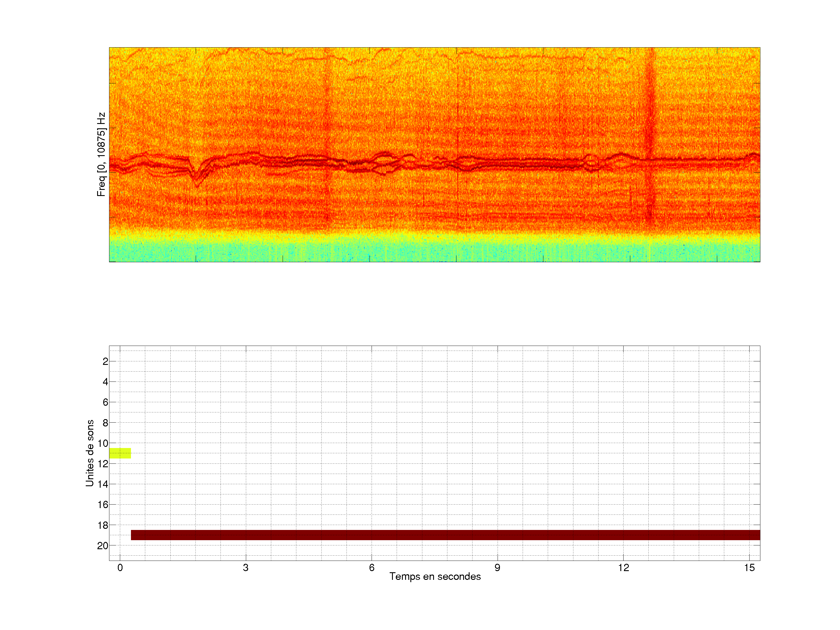Click the x-axis tick label 15
The width and height of the screenshot is (840, 630).
(749, 568)
